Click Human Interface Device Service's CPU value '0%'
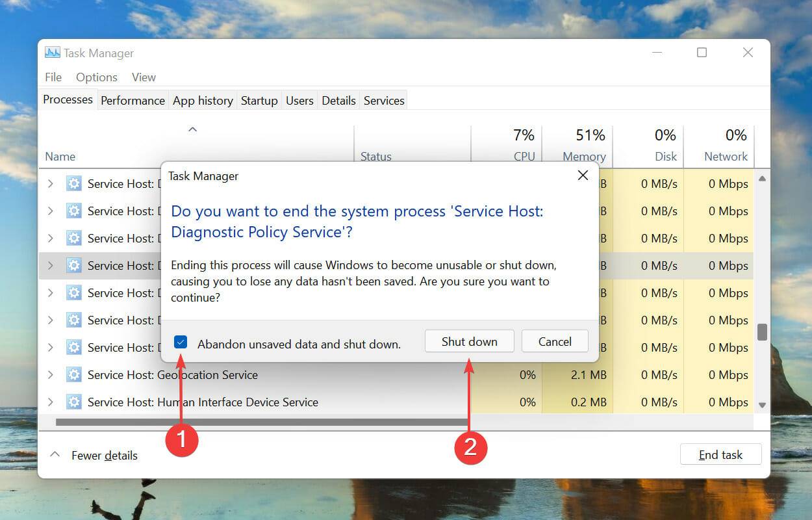812x520 pixels. click(x=527, y=402)
